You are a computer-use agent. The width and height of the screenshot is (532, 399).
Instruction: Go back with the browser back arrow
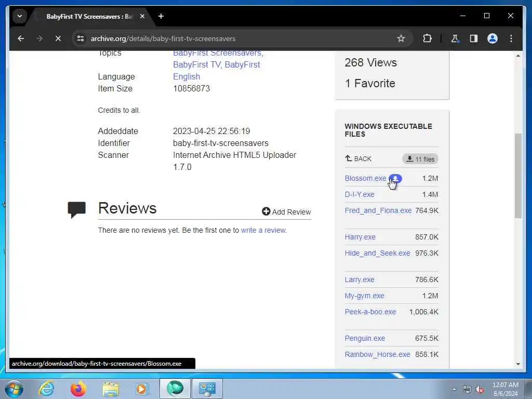coord(21,38)
